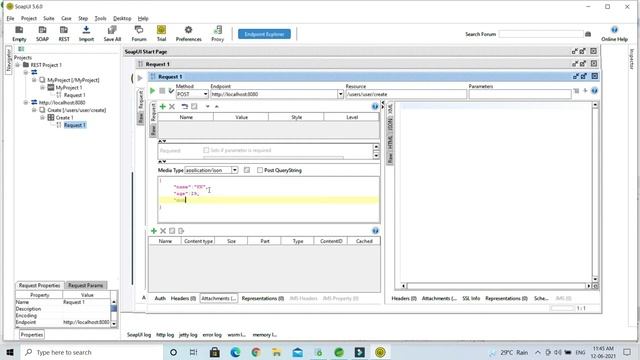This screenshot has width=640, height=360.
Task: Switch to request Representations (0) tab
Action: tap(262, 298)
